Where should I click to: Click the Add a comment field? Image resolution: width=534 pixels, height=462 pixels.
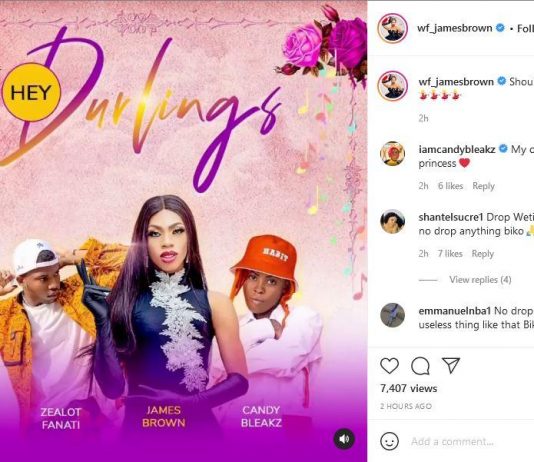pos(470,442)
